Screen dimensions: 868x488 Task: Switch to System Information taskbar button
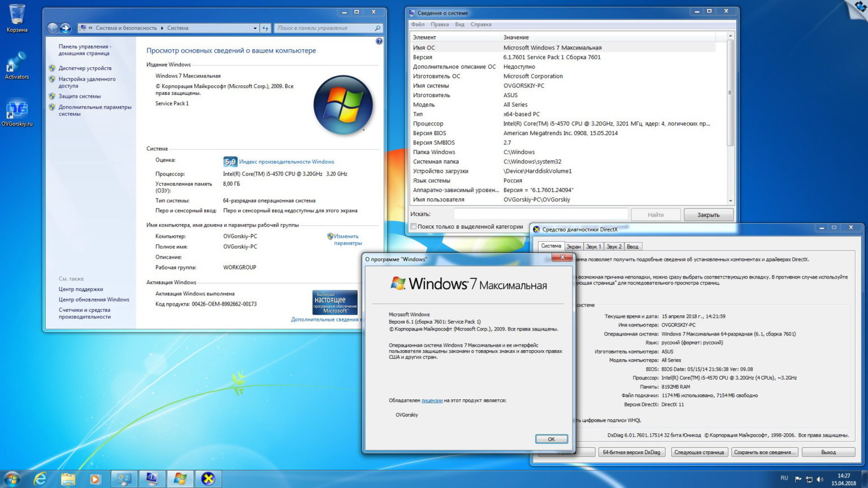point(152,479)
